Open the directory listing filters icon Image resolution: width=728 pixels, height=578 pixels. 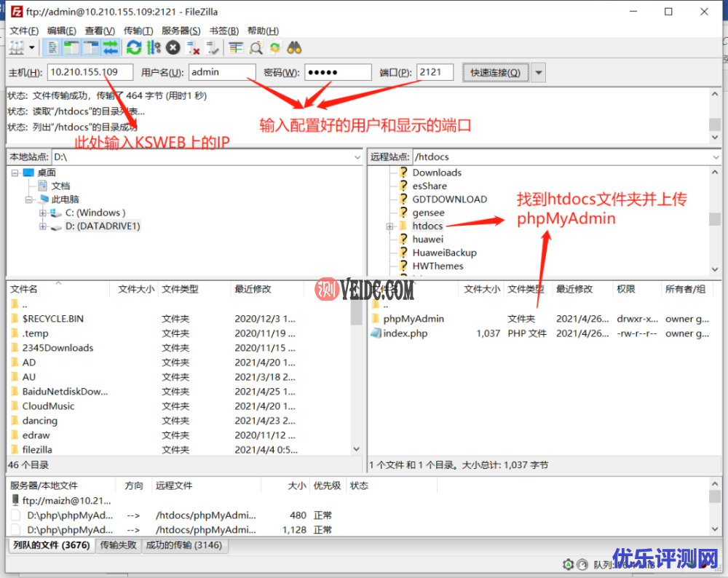click(x=236, y=48)
